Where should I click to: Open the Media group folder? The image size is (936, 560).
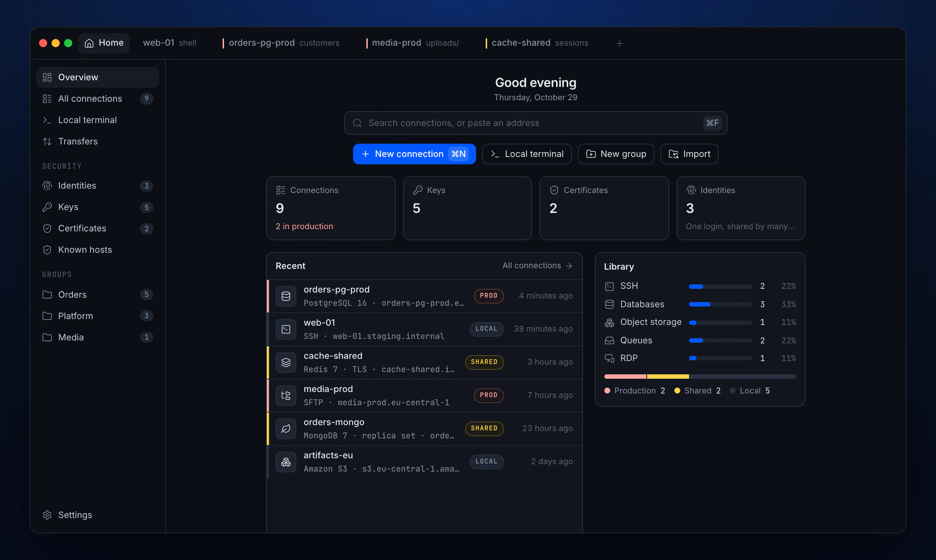pyautogui.click(x=97, y=337)
